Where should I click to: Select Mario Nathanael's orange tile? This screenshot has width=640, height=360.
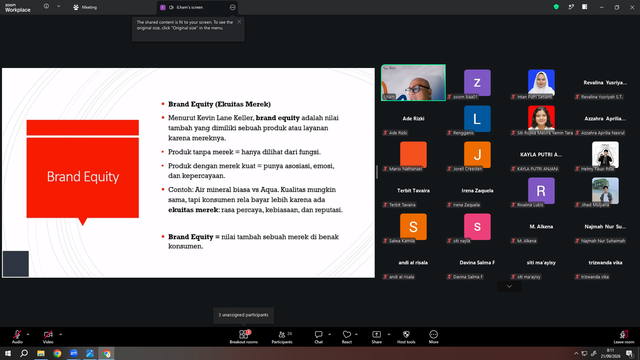tap(413, 154)
